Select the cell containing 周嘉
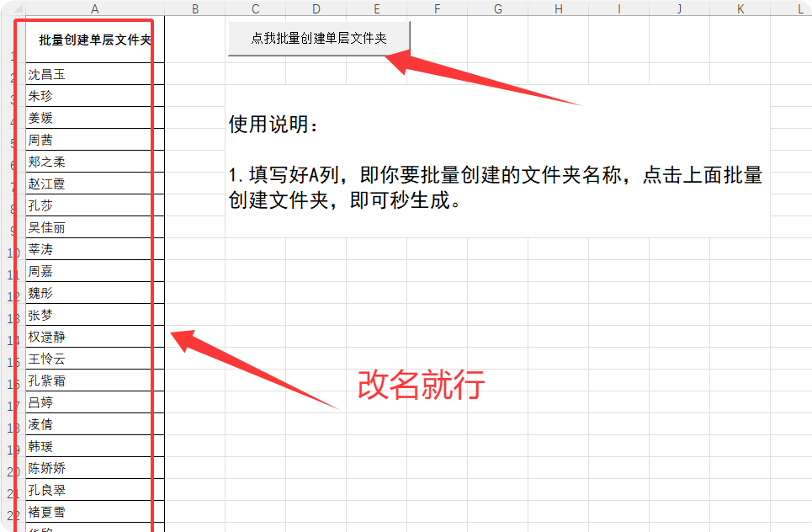Image resolution: width=812 pixels, height=532 pixels. pos(95,271)
